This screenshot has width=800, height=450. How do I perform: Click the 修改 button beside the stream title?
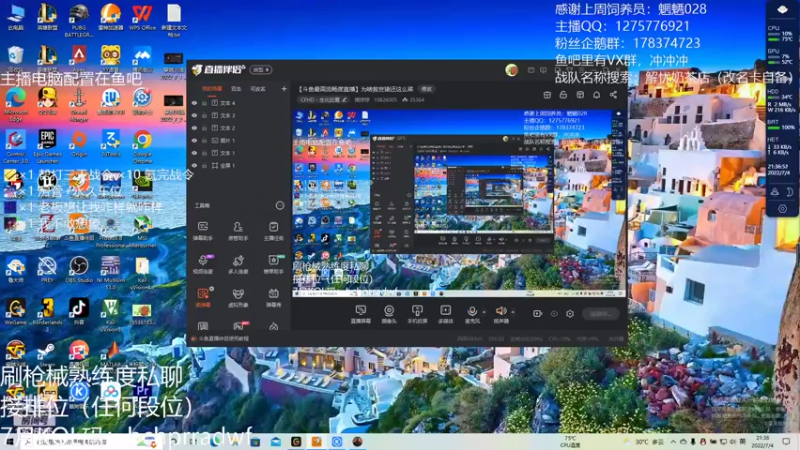(427, 89)
